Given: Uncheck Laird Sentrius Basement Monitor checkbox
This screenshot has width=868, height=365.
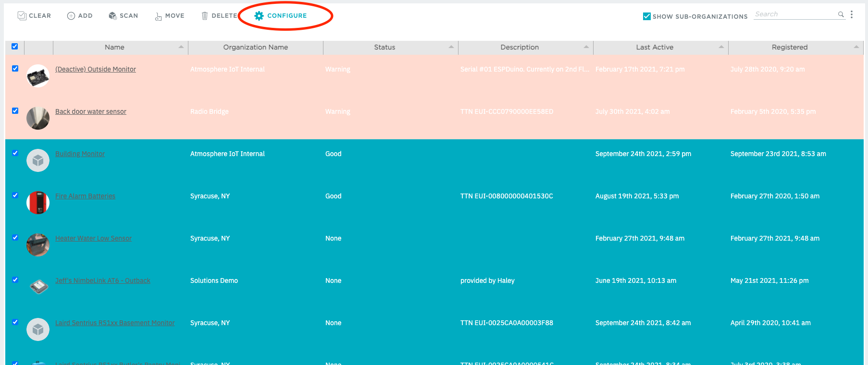Looking at the screenshot, I should pyautogui.click(x=15, y=322).
